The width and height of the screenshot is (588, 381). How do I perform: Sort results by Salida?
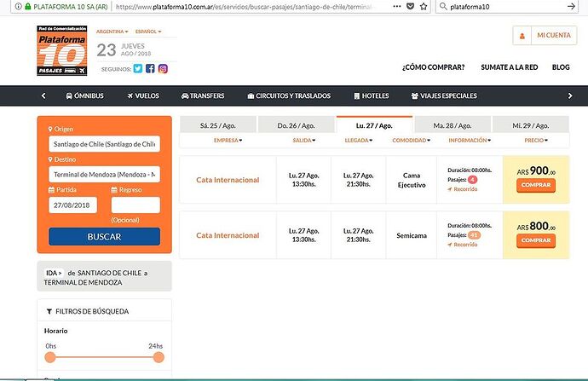(x=304, y=141)
